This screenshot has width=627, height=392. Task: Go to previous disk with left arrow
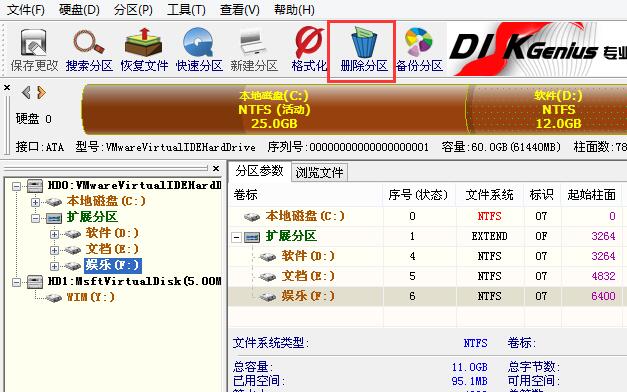[26, 92]
